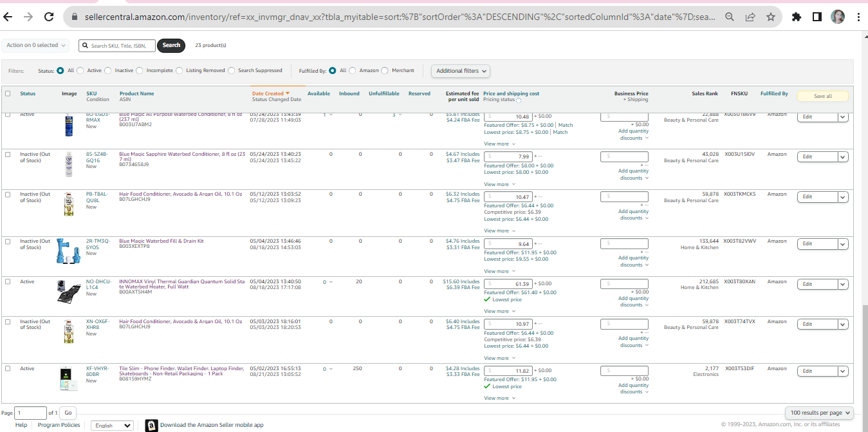Select the checkbox for INNOMAX heater row
Image resolution: width=868 pixels, height=432 pixels.
(x=8, y=281)
